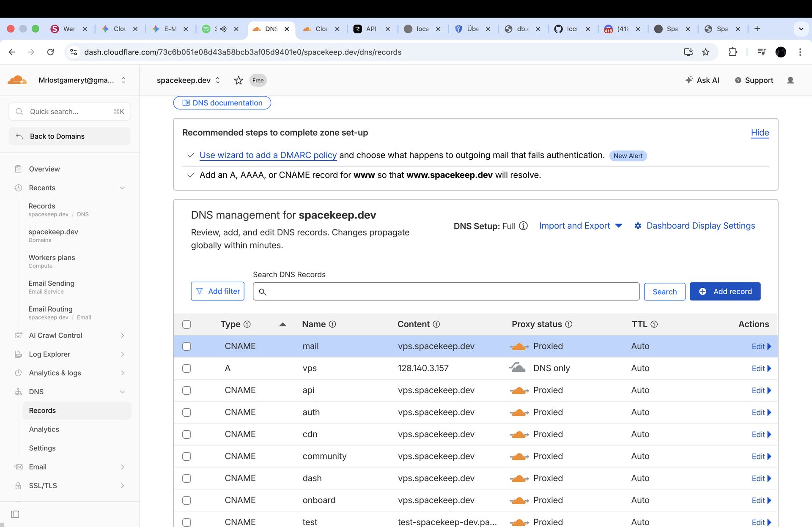Click info icon next to Proxy status
Viewport: 812px width, 527px height.
(x=569, y=324)
